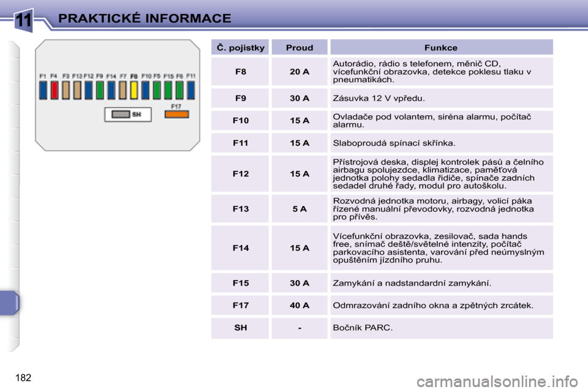The height and width of the screenshot is (392, 588).
Task: Click the '15 A' value in F11 row
Action: (300, 143)
